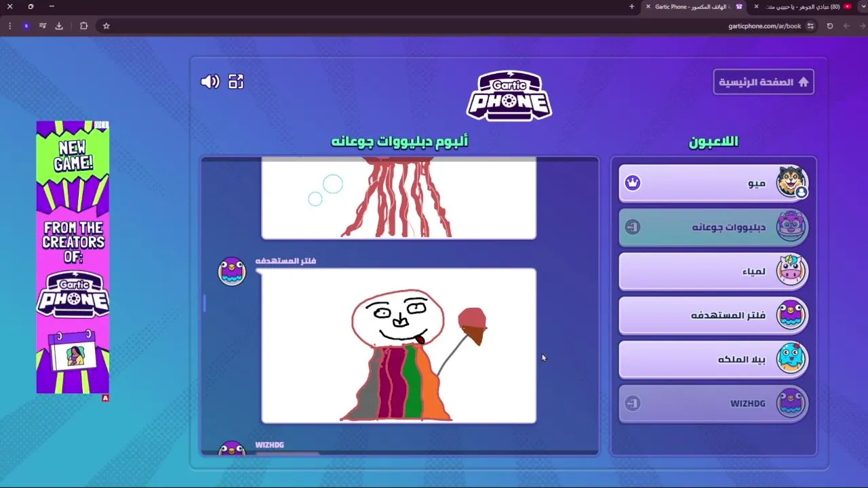Bookmark this page with the star icon

106,26
